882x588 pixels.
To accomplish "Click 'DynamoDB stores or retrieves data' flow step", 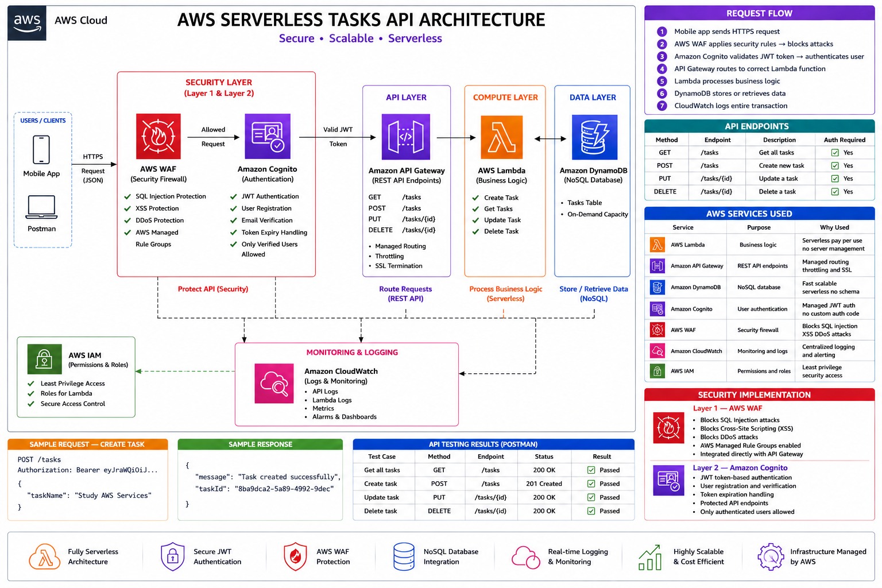I will [730, 94].
